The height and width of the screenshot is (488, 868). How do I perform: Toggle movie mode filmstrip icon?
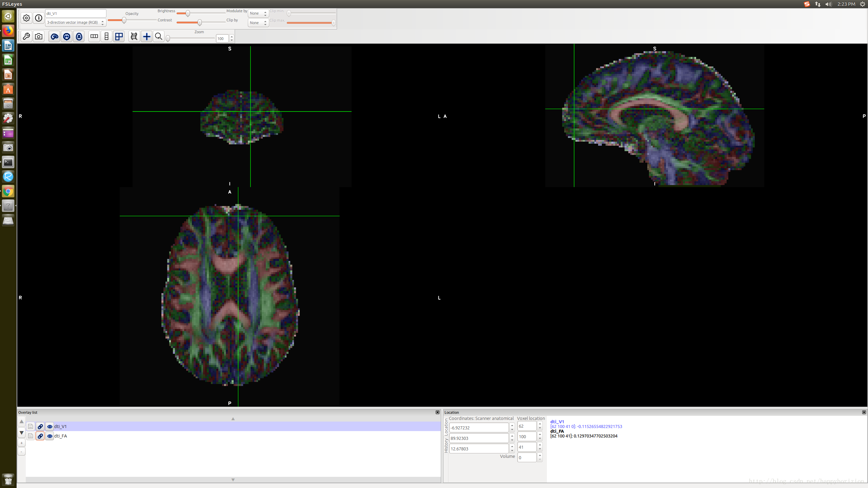134,37
